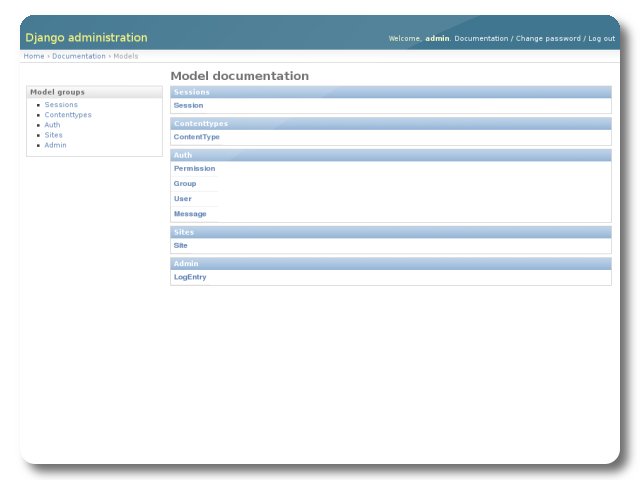Log out using header link
The height and width of the screenshot is (480, 640).
click(601, 39)
